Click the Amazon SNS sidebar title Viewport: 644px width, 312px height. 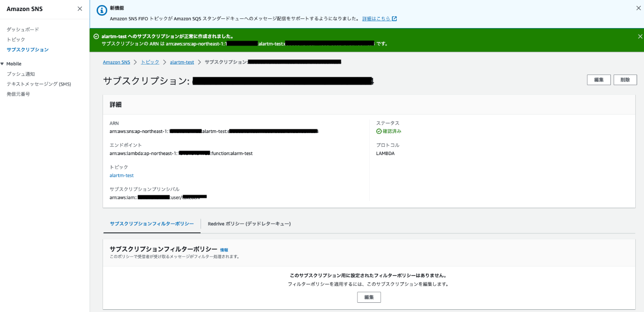click(x=24, y=9)
